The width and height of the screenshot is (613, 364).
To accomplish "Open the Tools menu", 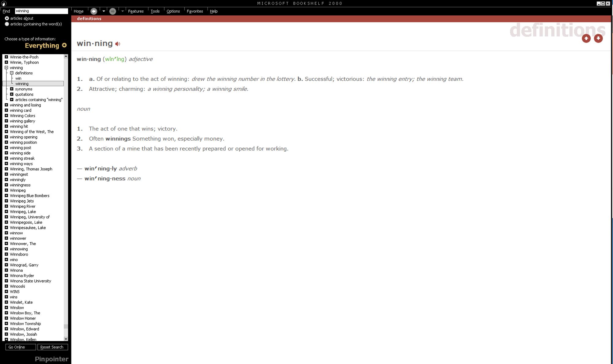I will pyautogui.click(x=155, y=11).
